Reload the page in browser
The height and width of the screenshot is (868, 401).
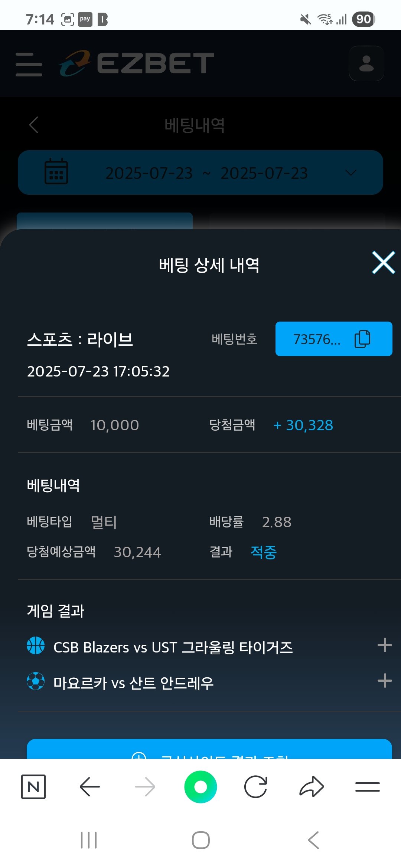coord(255,786)
